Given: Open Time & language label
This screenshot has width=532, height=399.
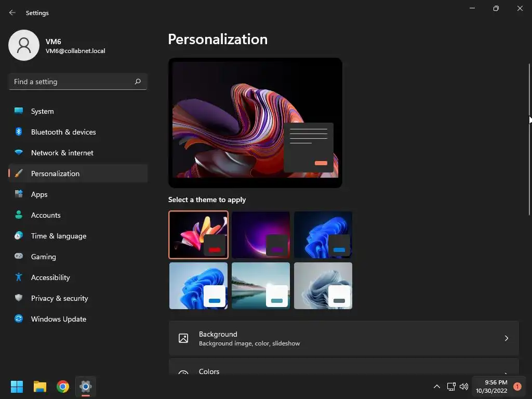Looking at the screenshot, I should [x=58, y=236].
